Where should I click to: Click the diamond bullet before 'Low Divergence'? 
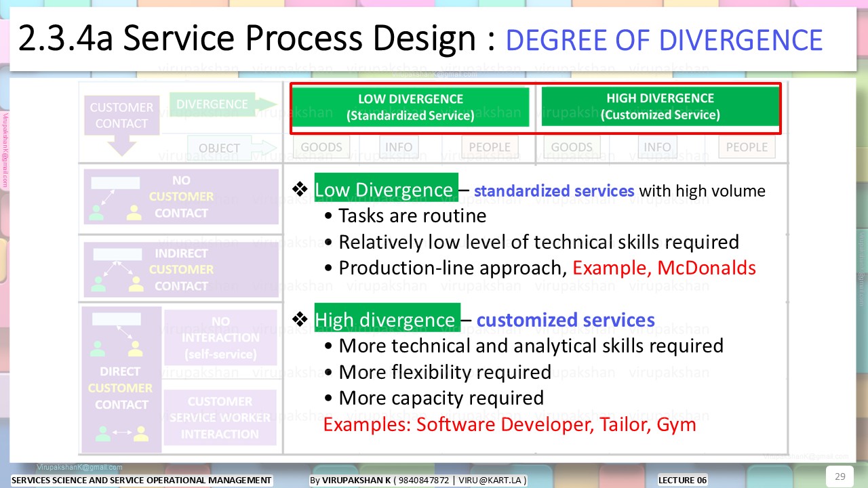point(300,189)
